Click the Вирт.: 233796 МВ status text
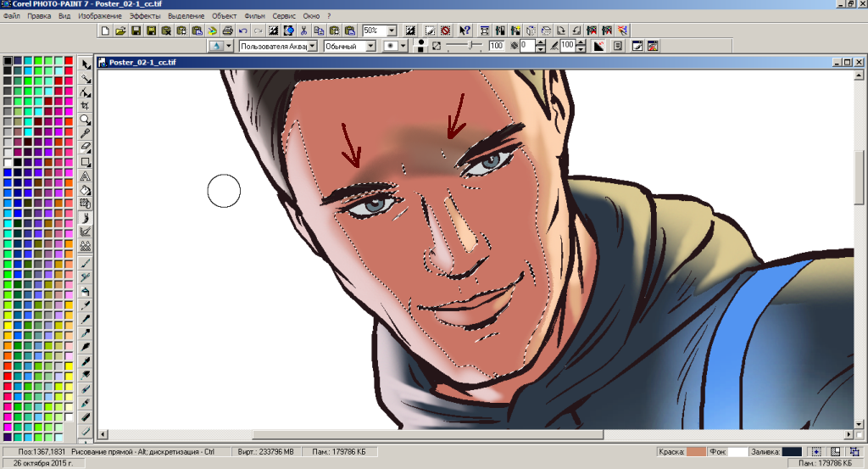 click(x=265, y=452)
